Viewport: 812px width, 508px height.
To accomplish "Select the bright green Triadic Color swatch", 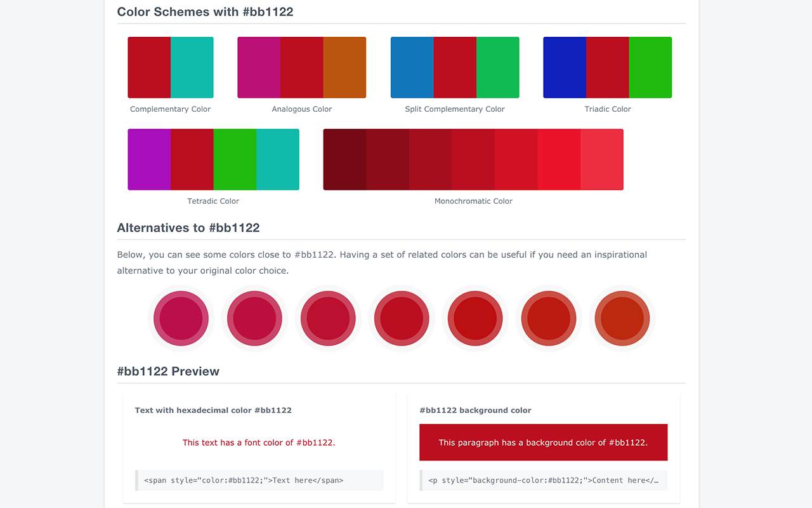I will click(x=650, y=67).
